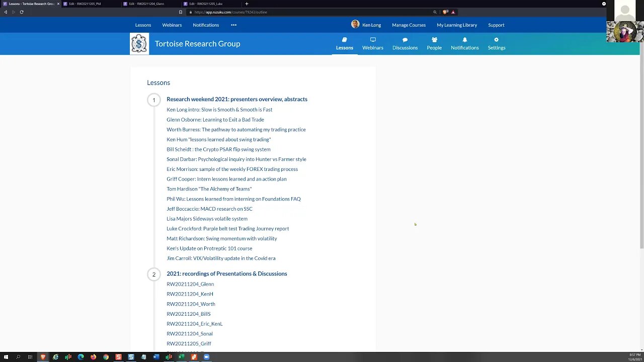Open Bill Scheidt Crypto PSAR flip lesson
This screenshot has height=362, width=644.
(218, 149)
